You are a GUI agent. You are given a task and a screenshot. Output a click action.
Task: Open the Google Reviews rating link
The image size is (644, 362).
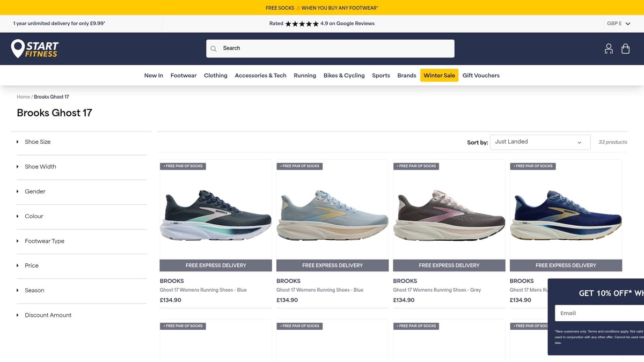tap(322, 24)
